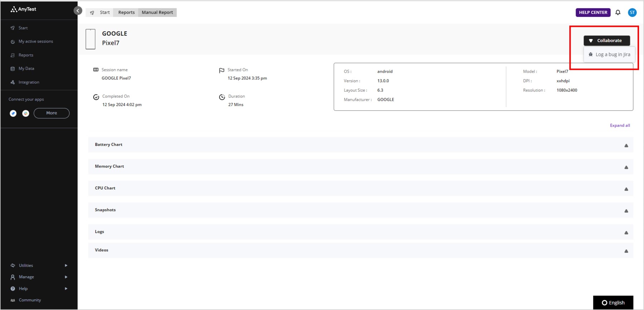Expand the Memory Chart section

[361, 167]
